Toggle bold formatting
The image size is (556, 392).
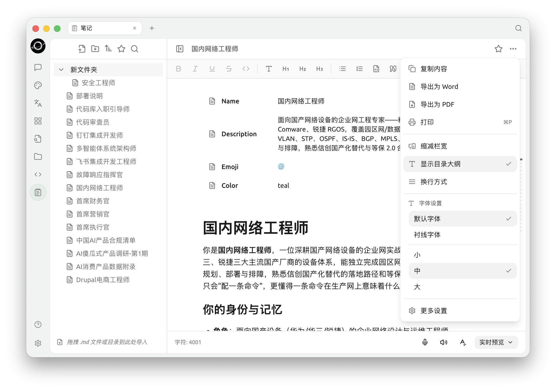[178, 69]
